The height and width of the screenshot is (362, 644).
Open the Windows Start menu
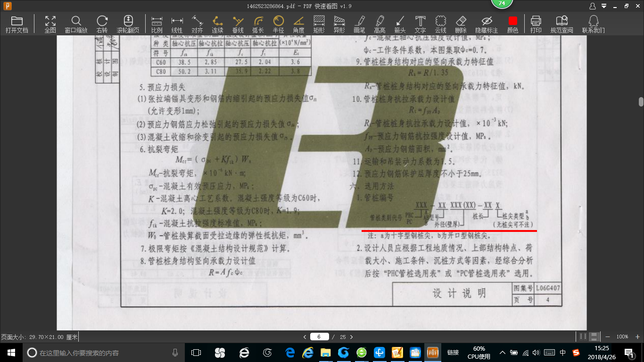11,353
